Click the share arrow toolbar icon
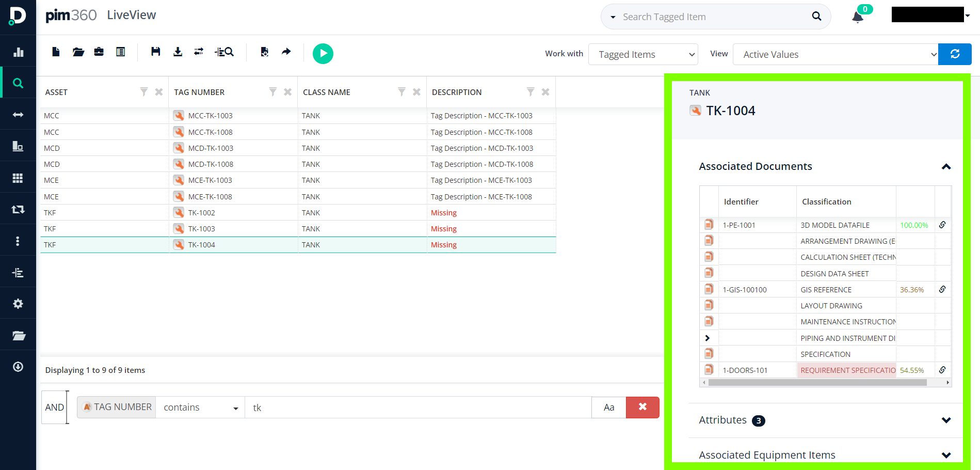 tap(286, 52)
